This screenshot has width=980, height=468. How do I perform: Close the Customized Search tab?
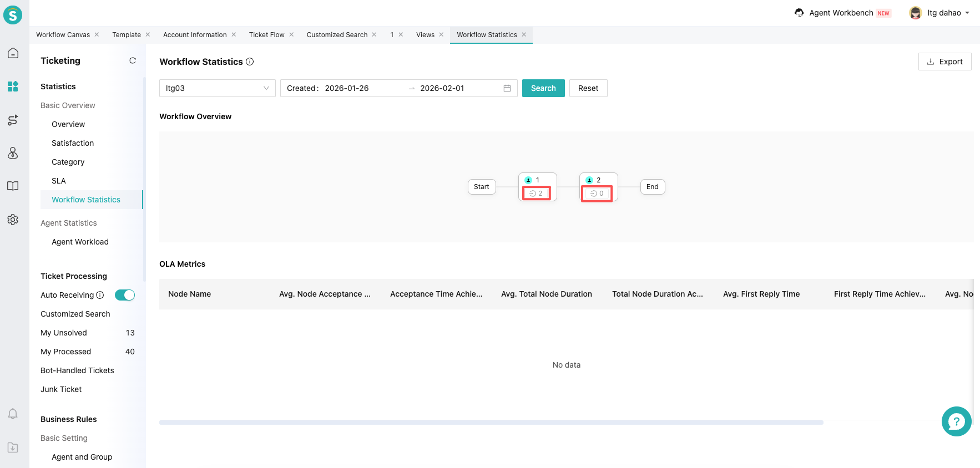pos(374,34)
